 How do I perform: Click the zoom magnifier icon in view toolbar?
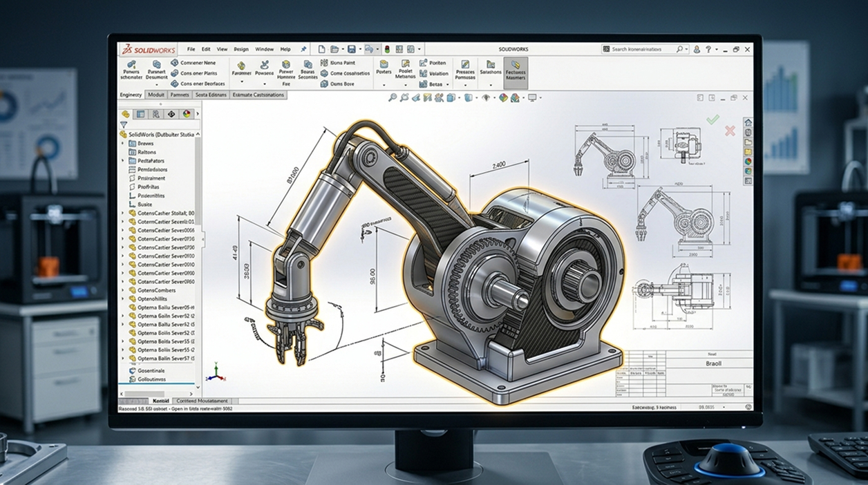click(x=393, y=97)
